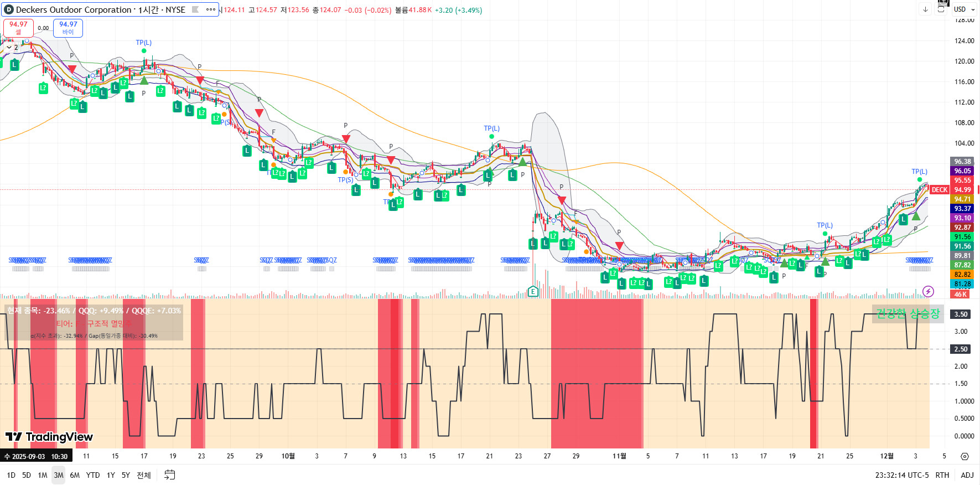Open the USD currency dropdown
The width and height of the screenshot is (980, 485).
pos(965,9)
